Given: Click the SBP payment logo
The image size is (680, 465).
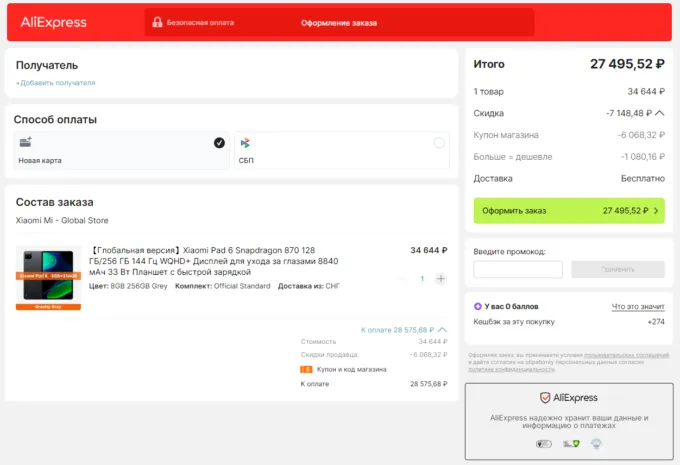Looking at the screenshot, I should pos(244,142).
